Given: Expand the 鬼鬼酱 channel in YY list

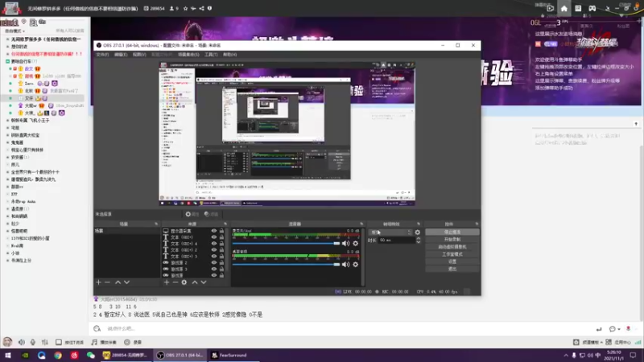Looking at the screenshot, I should coord(8,142).
